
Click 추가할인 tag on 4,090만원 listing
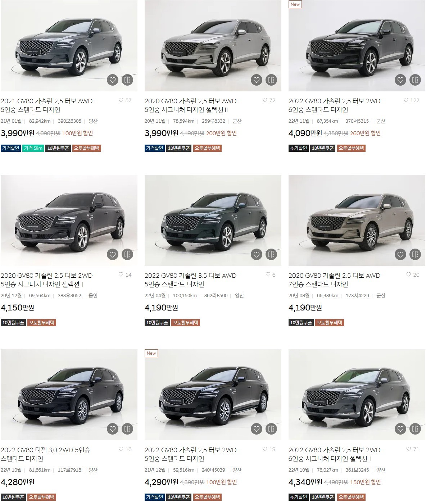tap(299, 148)
